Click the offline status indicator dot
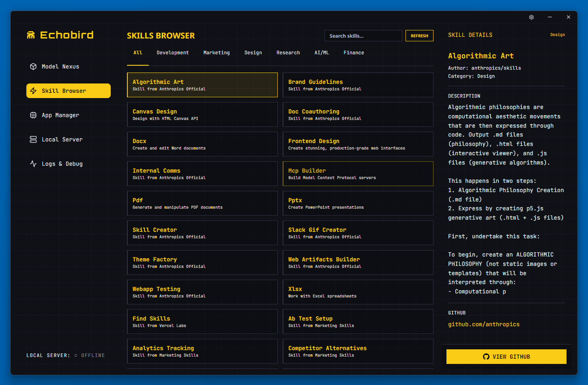The width and height of the screenshot is (588, 385). coord(75,355)
